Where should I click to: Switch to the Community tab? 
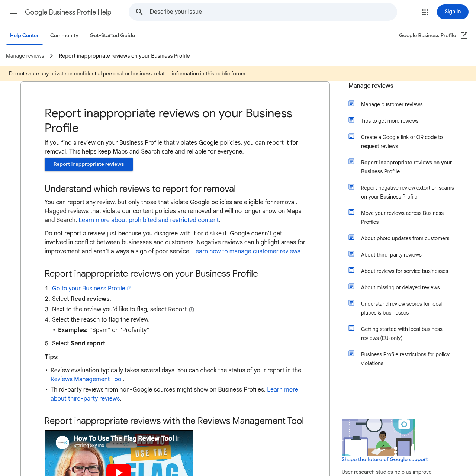pyautogui.click(x=64, y=36)
